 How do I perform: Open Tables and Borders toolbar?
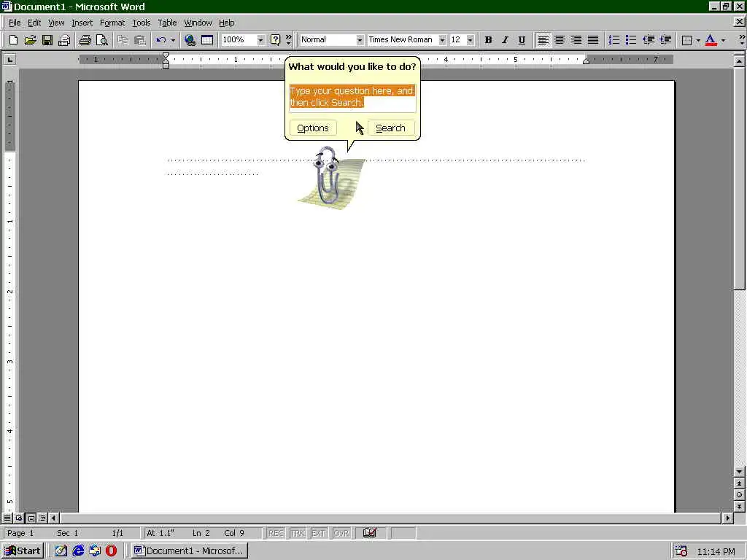coord(206,40)
